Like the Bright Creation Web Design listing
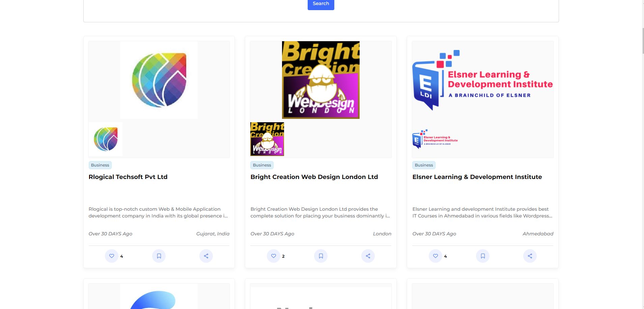Image resolution: width=644 pixels, height=309 pixels. [x=273, y=256]
